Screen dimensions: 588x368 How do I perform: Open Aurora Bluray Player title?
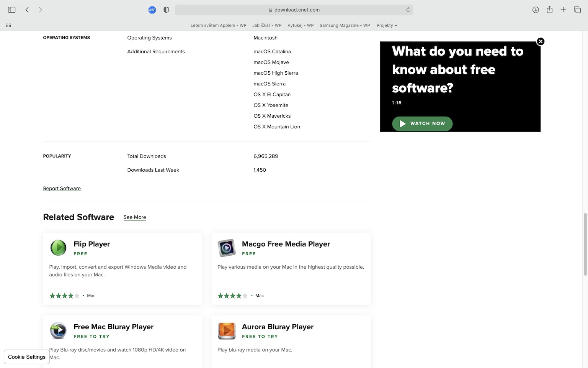(x=278, y=327)
